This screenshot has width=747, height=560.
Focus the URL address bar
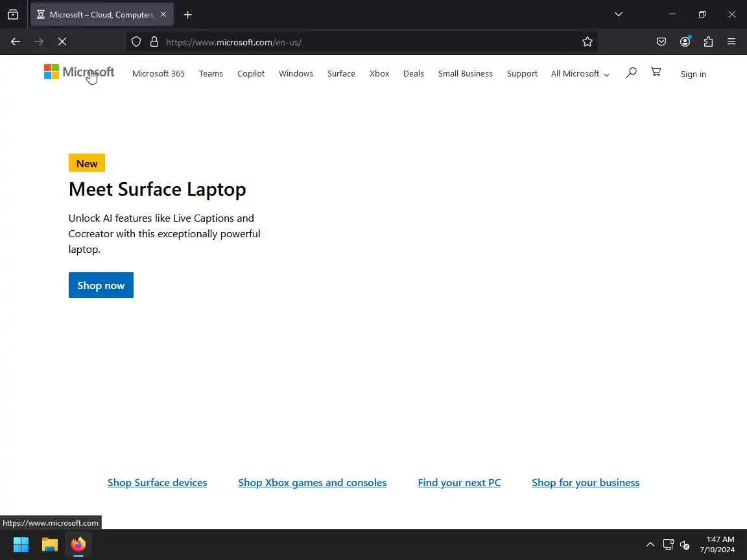click(362, 42)
